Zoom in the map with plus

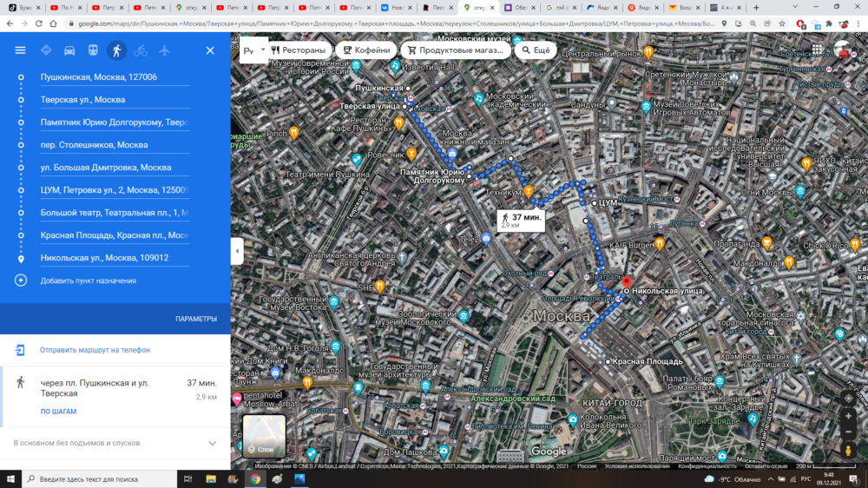[x=848, y=416]
